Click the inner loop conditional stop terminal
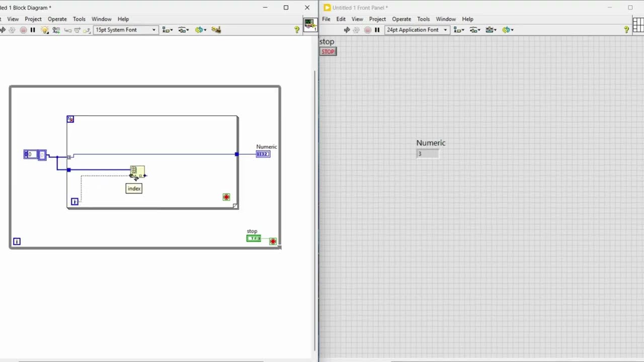Image resolution: width=644 pixels, height=362 pixels. click(x=226, y=197)
